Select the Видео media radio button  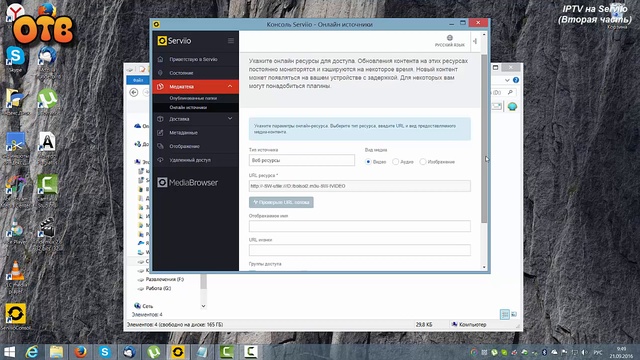pos(368,162)
